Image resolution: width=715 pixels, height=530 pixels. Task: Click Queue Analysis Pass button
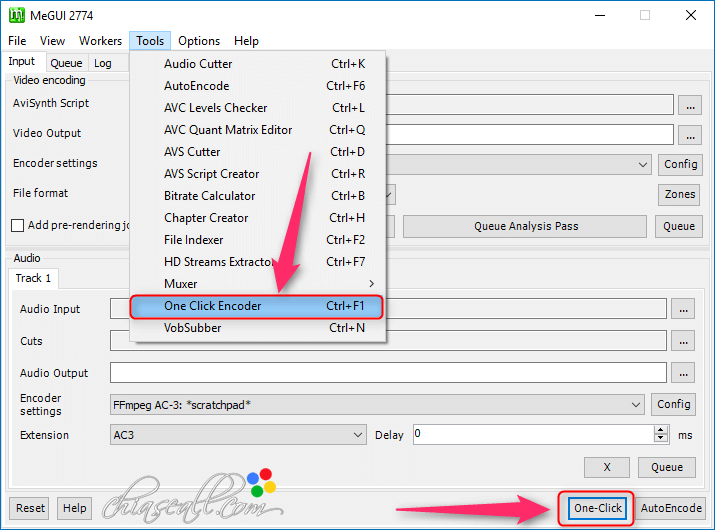[x=525, y=226]
